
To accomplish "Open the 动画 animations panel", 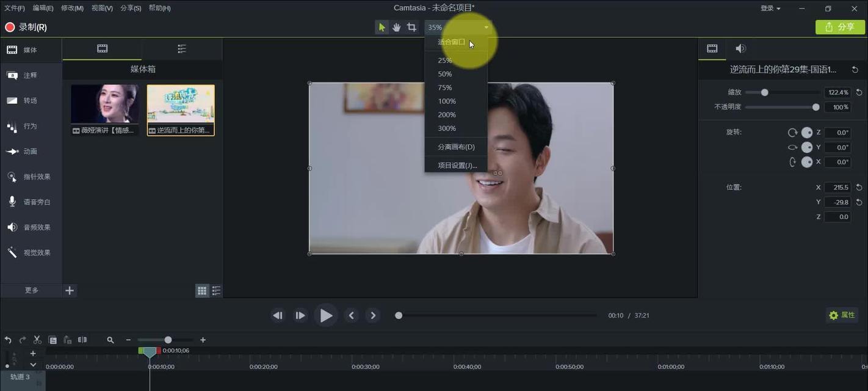I will 31,152.
